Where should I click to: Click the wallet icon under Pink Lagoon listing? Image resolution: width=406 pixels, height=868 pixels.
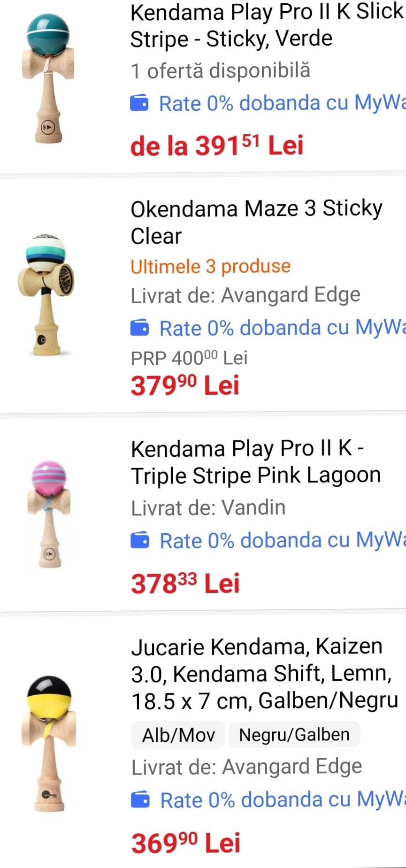tap(140, 540)
